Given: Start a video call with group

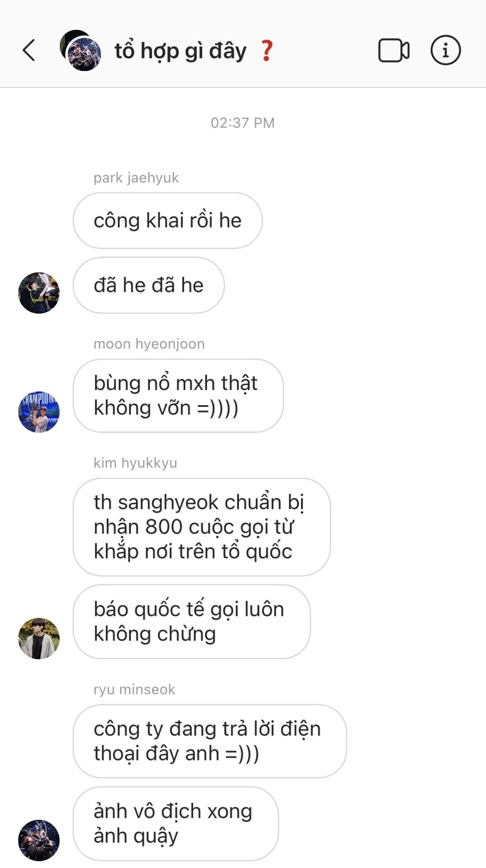Looking at the screenshot, I should pos(394,50).
